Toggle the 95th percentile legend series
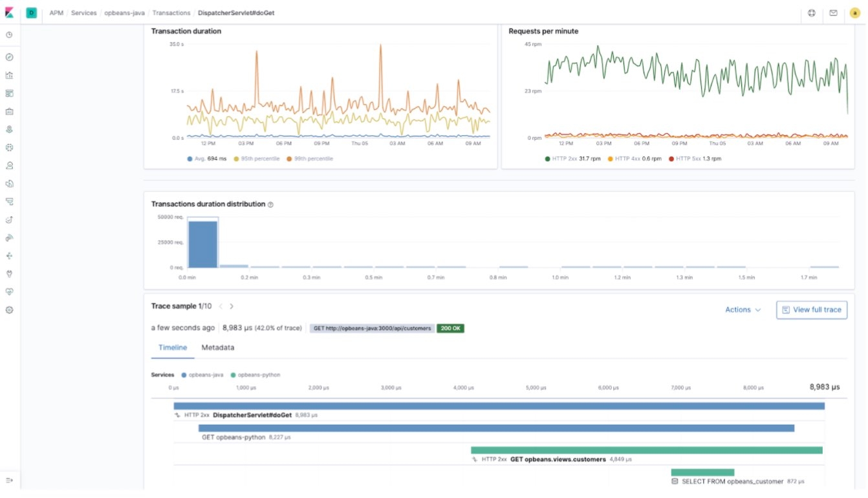 (257, 158)
